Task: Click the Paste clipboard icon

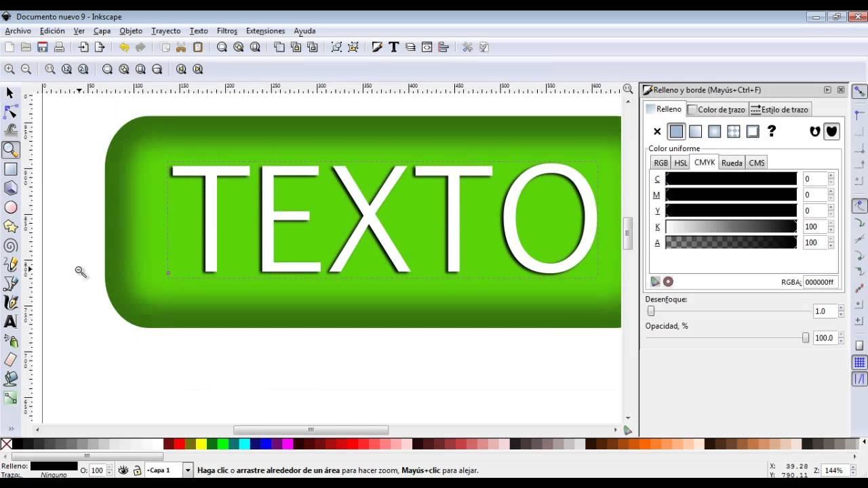Action: tap(198, 47)
